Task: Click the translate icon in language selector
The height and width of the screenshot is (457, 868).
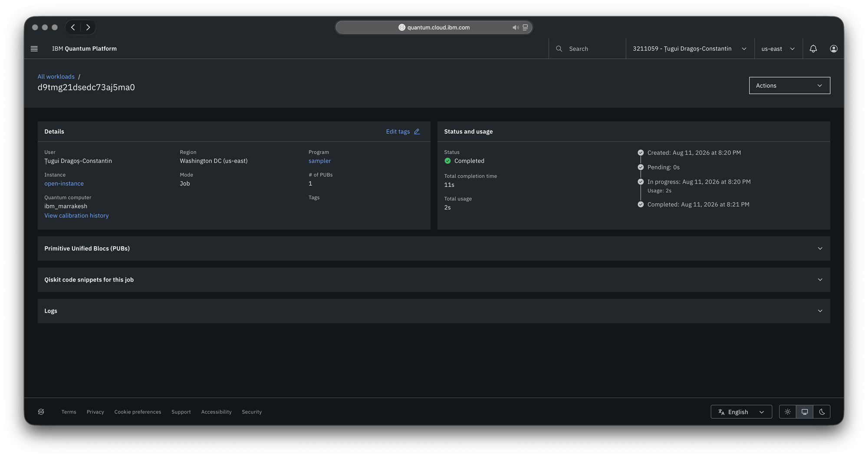Action: point(721,412)
